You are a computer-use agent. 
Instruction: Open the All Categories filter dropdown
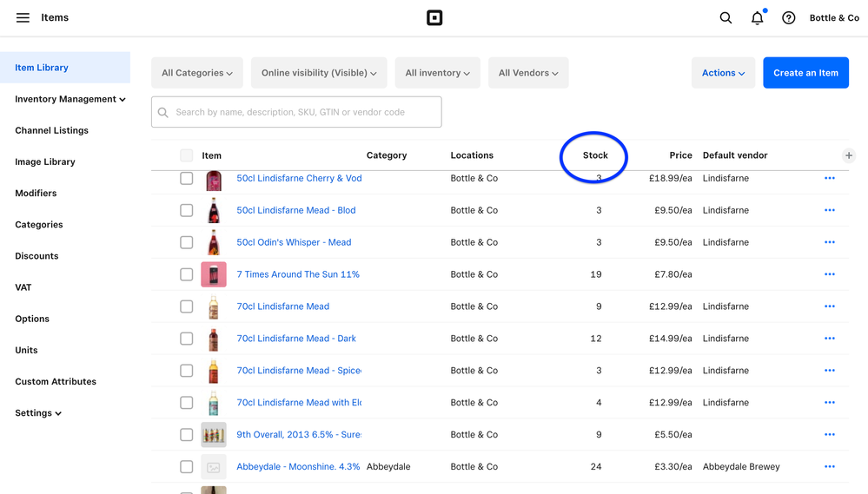(x=197, y=73)
